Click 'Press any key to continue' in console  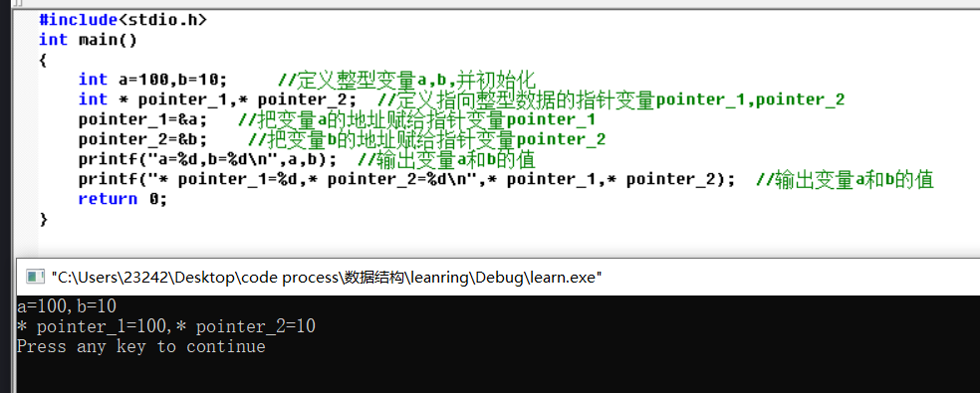click(x=141, y=346)
